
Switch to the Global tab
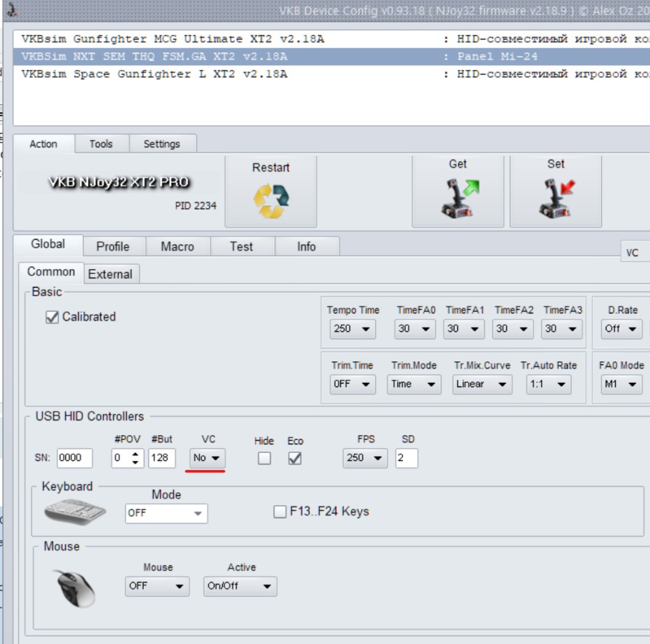[48, 245]
